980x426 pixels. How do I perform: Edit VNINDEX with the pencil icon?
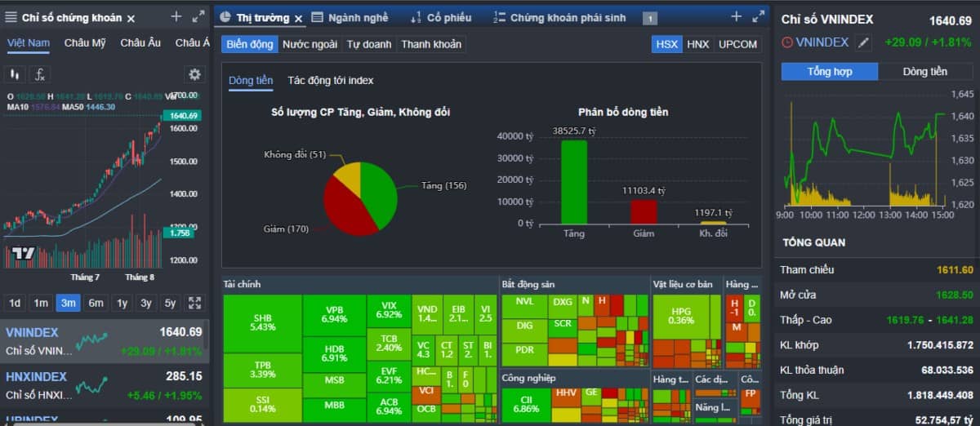point(864,42)
